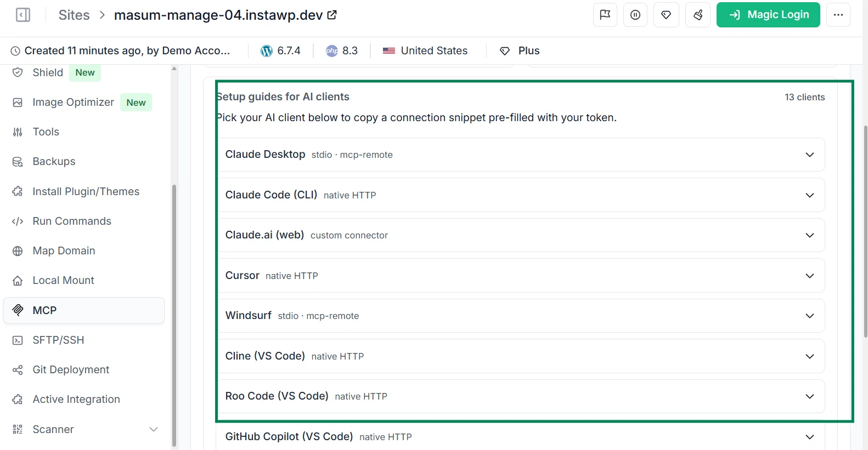The height and width of the screenshot is (450, 868).
Task: Click the clock icon beside Created
Action: pyautogui.click(x=15, y=51)
